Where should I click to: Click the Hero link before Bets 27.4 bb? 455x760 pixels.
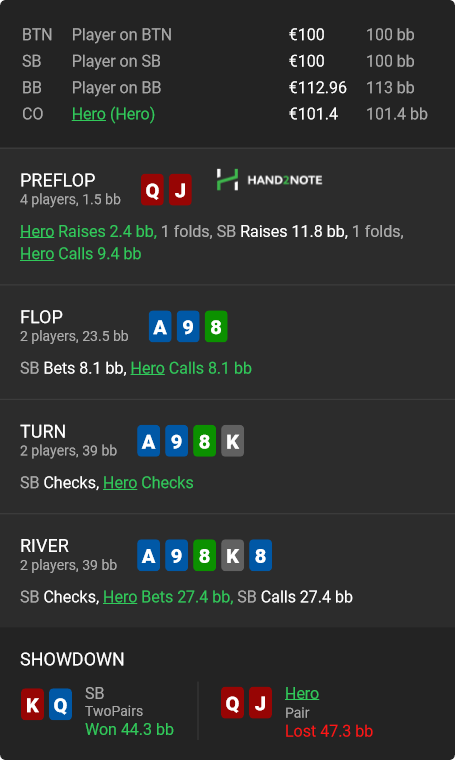point(120,597)
